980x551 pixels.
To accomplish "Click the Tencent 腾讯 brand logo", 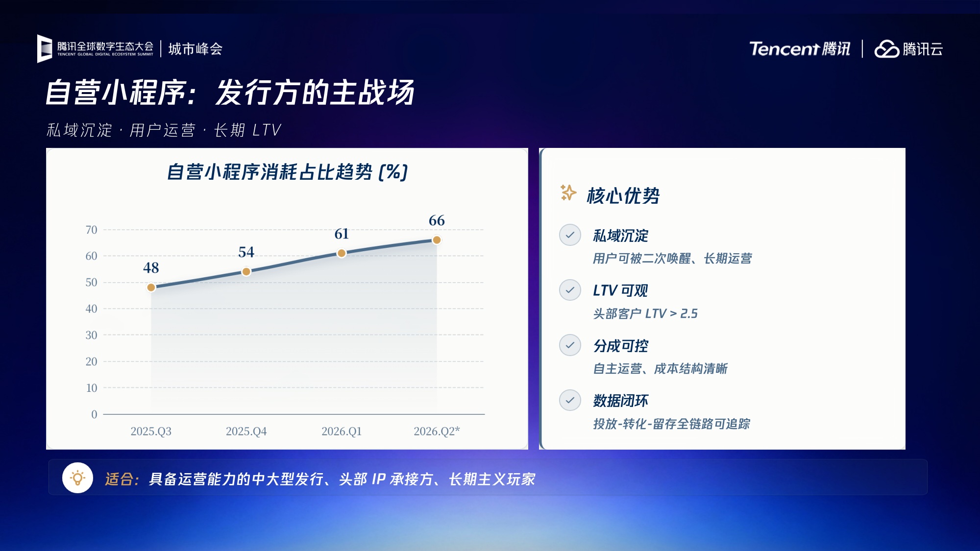I will point(799,48).
